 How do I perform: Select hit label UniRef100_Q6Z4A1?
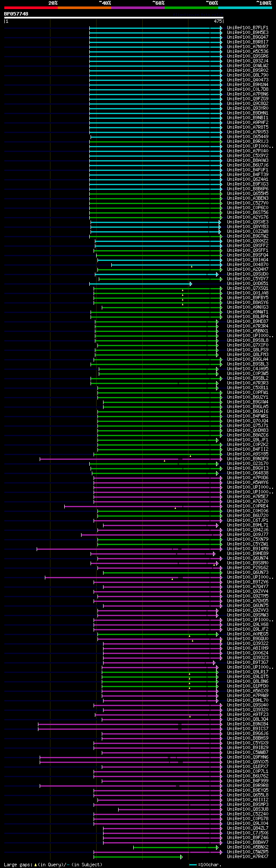click(248, 179)
